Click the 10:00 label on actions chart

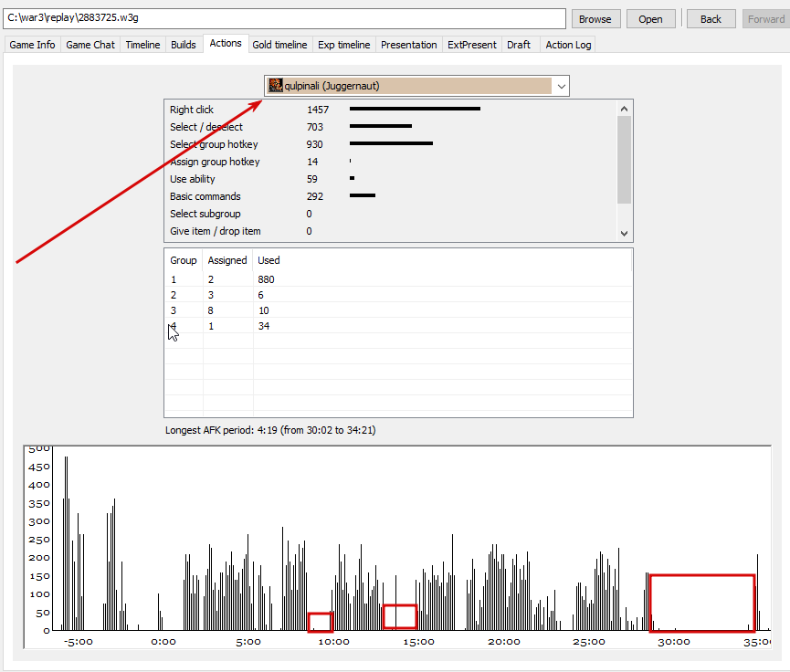point(333,642)
